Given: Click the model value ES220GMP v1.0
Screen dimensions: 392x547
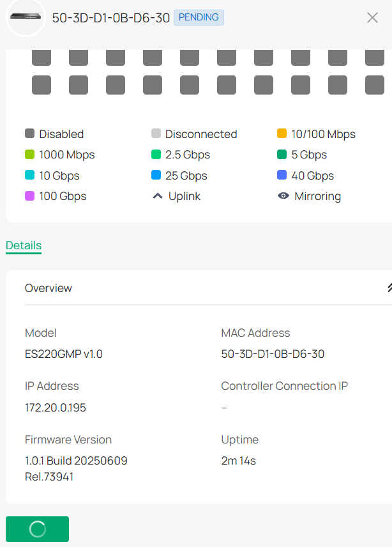Looking at the screenshot, I should click(x=64, y=353).
